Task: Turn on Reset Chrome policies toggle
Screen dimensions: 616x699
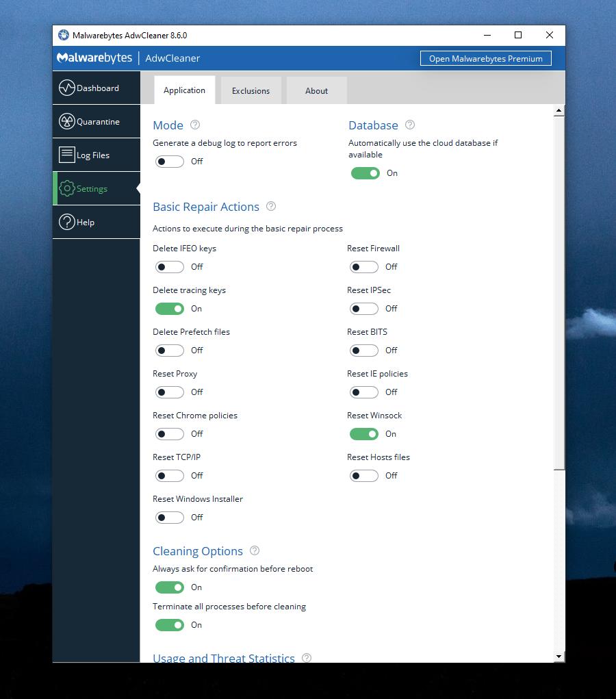Action: click(169, 434)
